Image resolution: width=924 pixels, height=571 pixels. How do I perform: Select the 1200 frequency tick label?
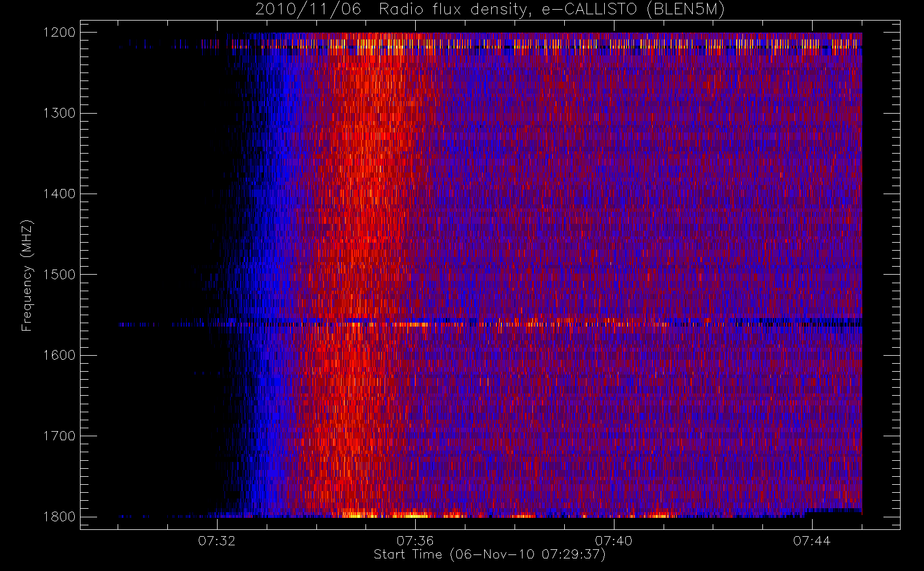pos(59,33)
